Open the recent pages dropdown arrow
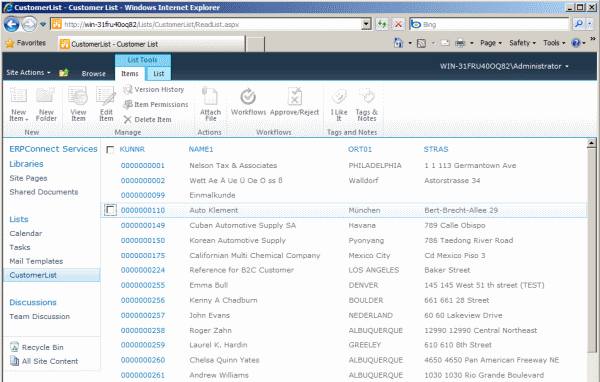This screenshot has width=600, height=382. coord(43,24)
